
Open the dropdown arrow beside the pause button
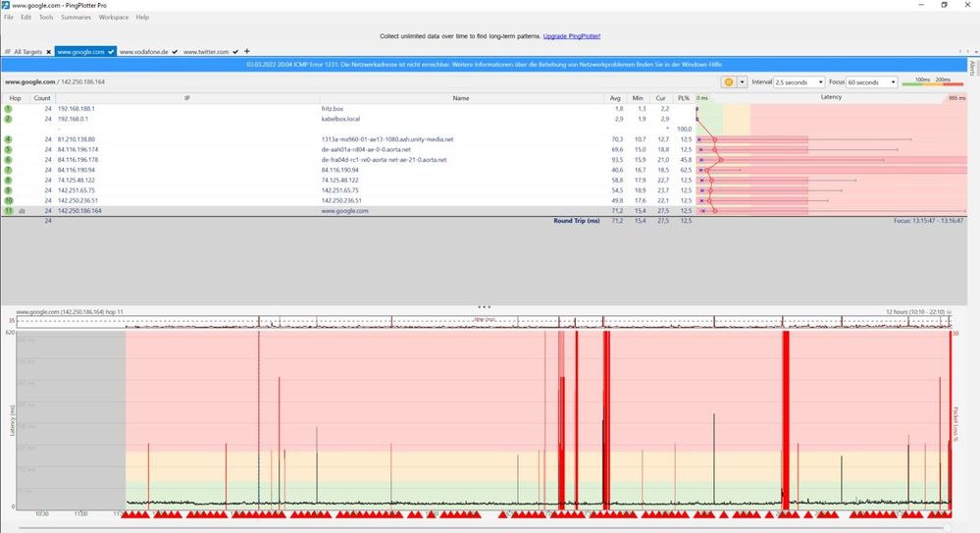[x=742, y=81]
